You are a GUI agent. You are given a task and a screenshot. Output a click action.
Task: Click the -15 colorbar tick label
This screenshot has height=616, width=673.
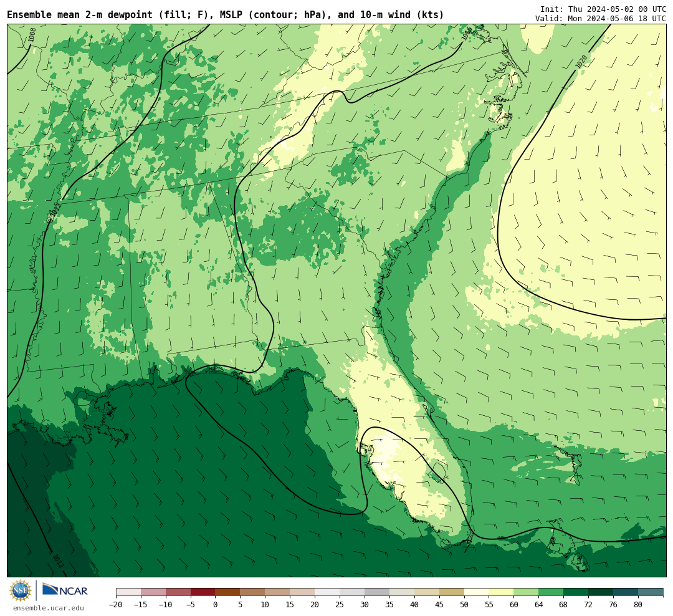tap(141, 605)
